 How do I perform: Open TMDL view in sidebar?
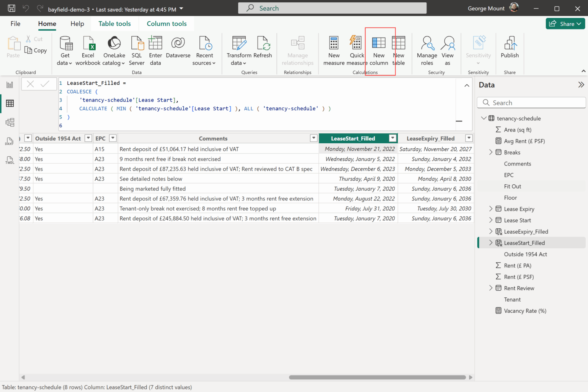click(x=10, y=160)
